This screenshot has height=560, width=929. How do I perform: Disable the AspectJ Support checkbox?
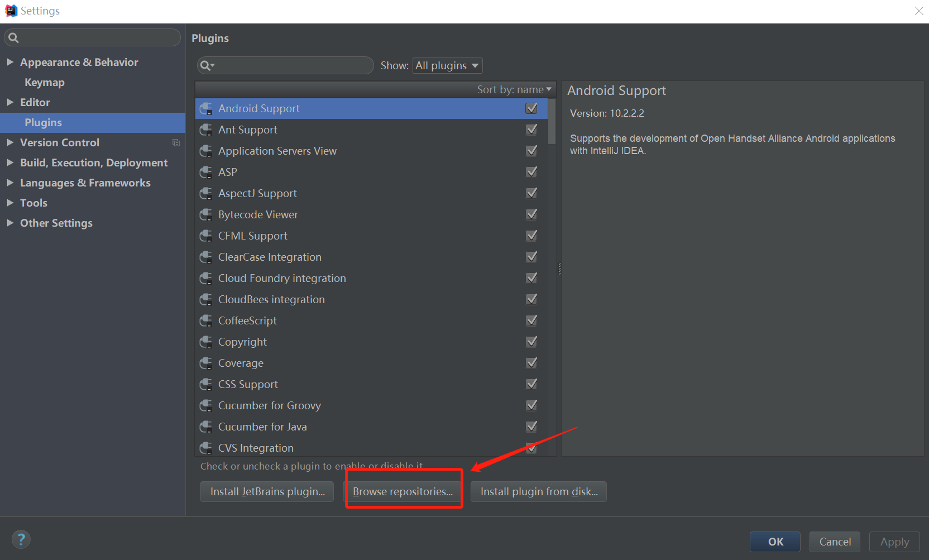531,193
